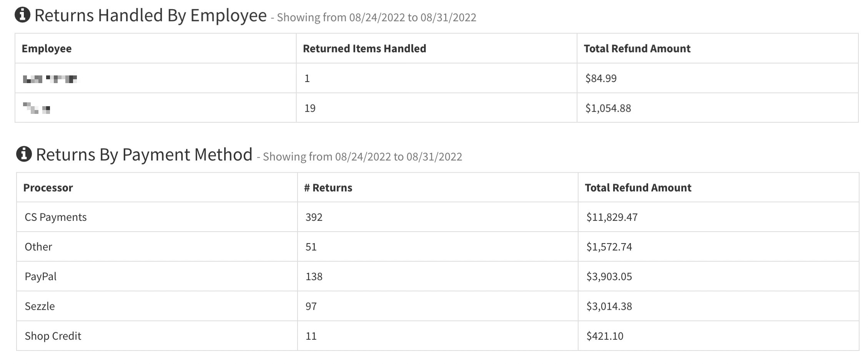Click the Returned Items Handled column header

click(364, 48)
